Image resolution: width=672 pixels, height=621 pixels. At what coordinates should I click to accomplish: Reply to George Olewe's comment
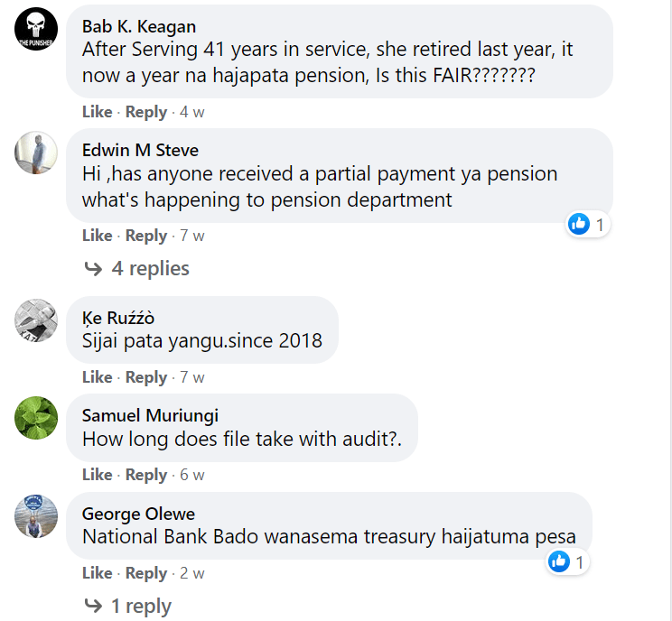click(x=146, y=573)
